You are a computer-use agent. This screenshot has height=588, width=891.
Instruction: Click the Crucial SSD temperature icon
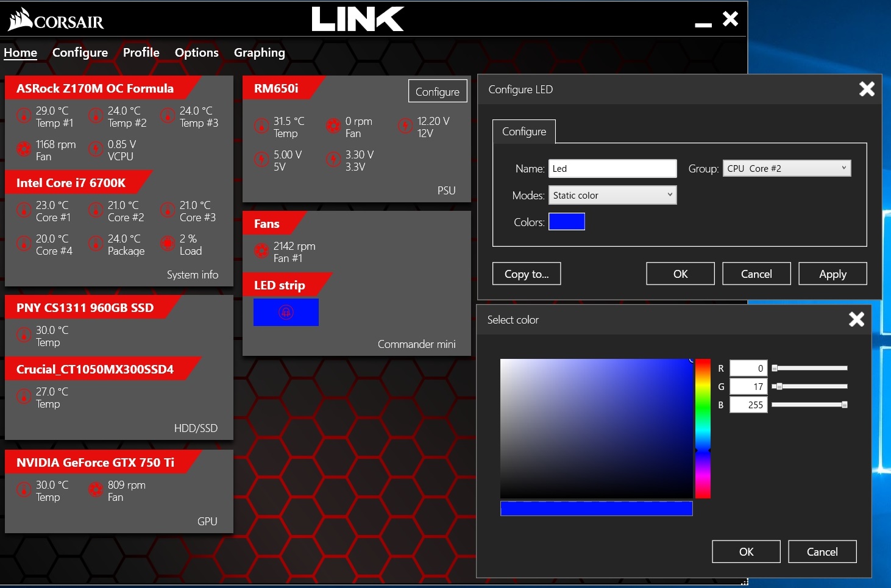point(24,396)
